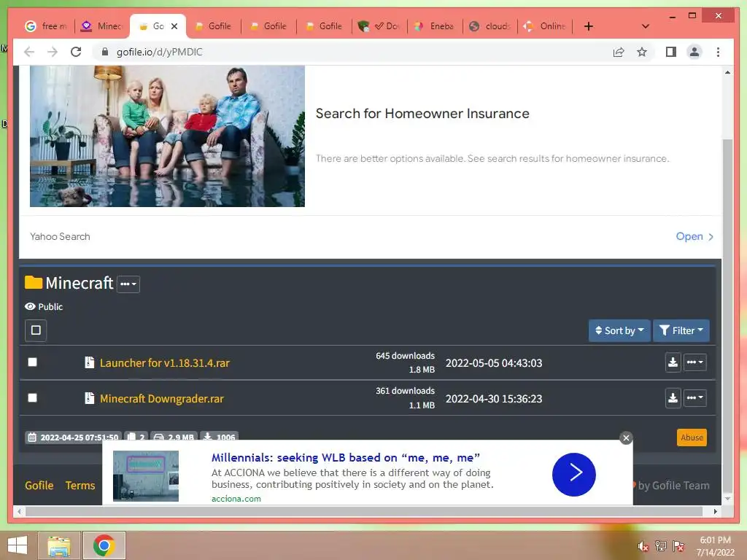
Task: Click the taskbar clock showing 6:01 PM
Action: (x=715, y=545)
